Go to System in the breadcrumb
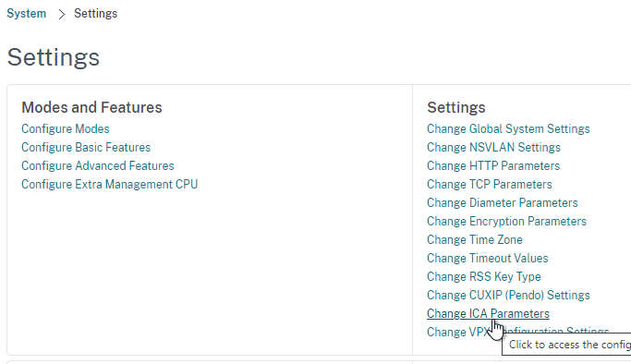The width and height of the screenshot is (631, 364). 27,13
